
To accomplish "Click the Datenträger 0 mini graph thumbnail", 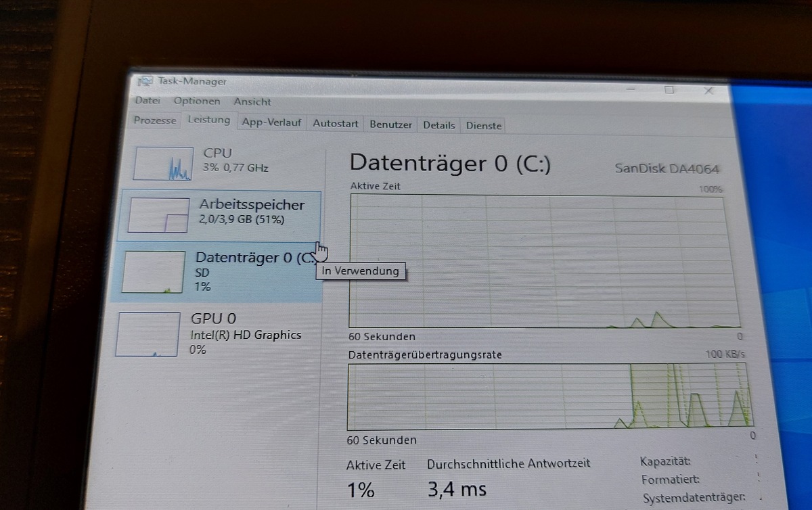I will tap(153, 273).
